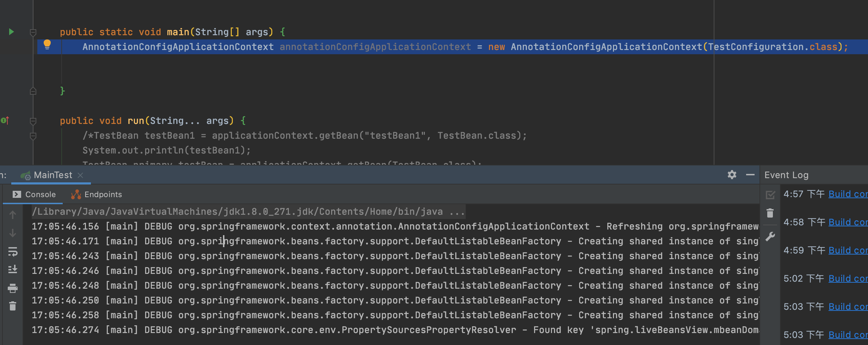Screen dimensions: 868x345
Task: Click the yellow lightbulb intention icon
Action: click(47, 45)
